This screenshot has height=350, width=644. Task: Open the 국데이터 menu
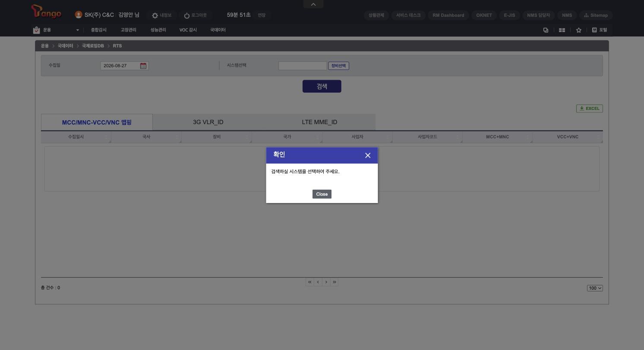pyautogui.click(x=218, y=30)
